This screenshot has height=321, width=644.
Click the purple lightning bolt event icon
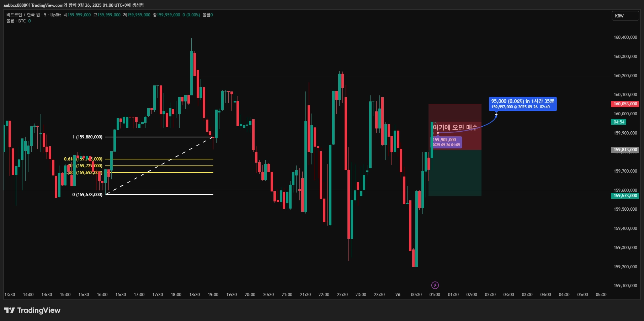[435, 285]
